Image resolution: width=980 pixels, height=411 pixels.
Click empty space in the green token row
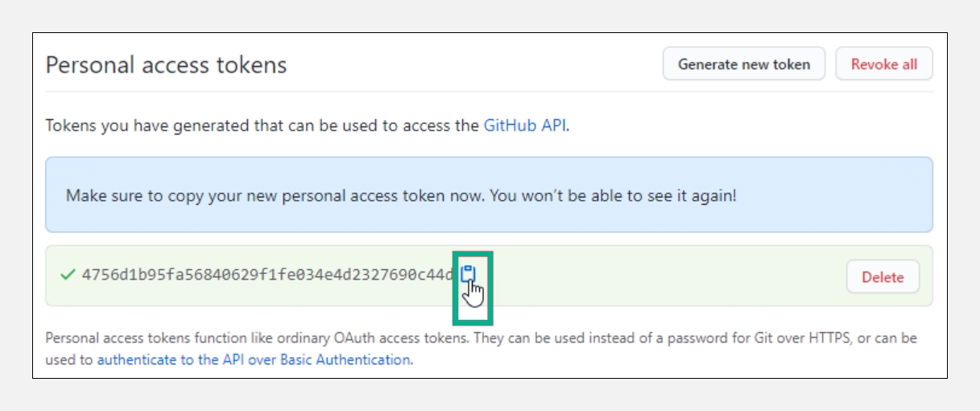[660, 276]
